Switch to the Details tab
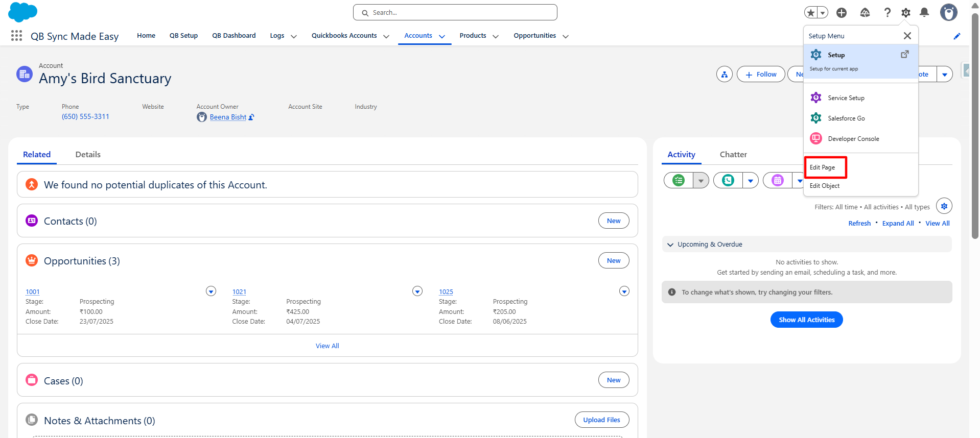 click(88, 155)
